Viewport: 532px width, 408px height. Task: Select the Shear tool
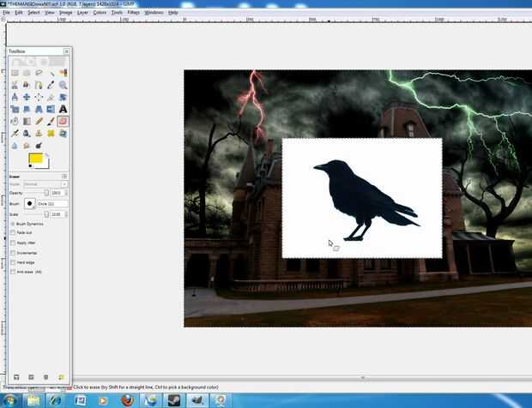click(x=27, y=110)
